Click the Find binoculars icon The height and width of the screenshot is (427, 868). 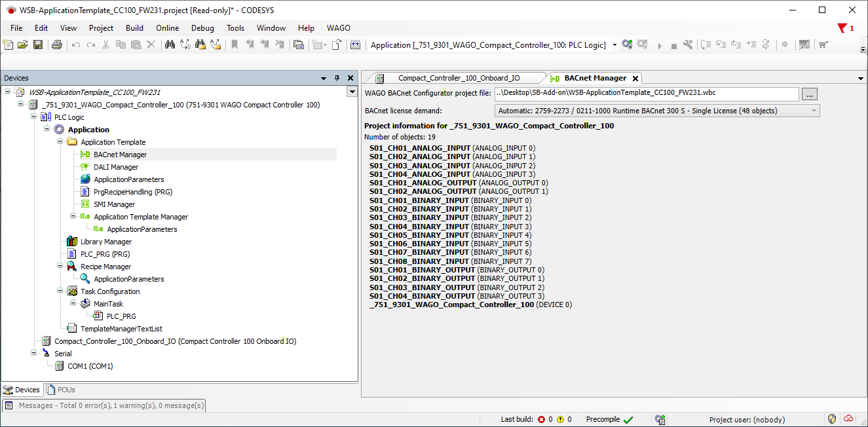(170, 45)
